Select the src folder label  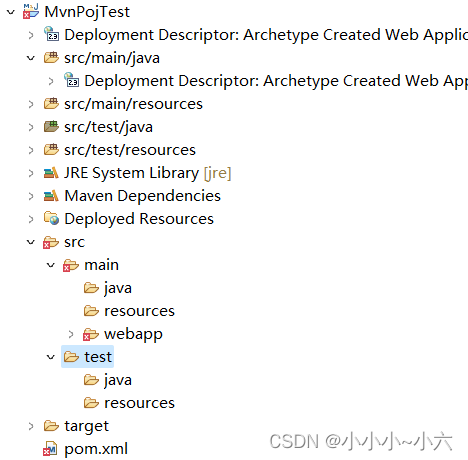(75, 242)
